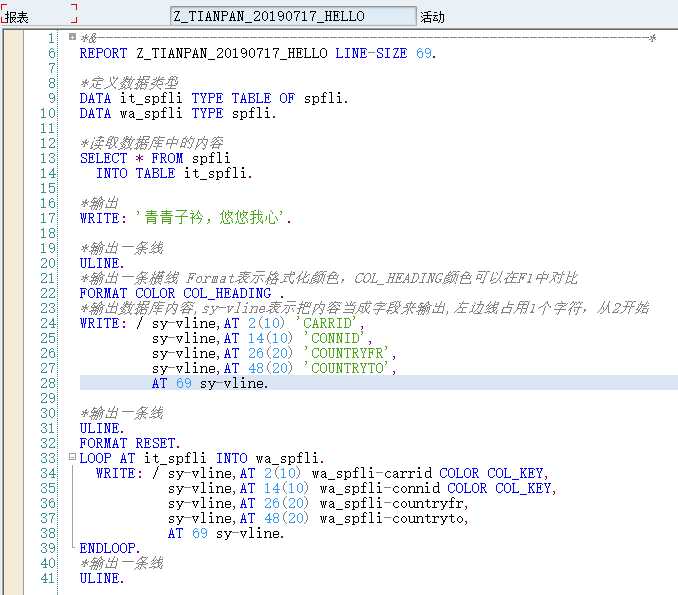The image size is (678, 595).
Task: Click the REPORT keyword on line 6
Action: click(x=103, y=53)
